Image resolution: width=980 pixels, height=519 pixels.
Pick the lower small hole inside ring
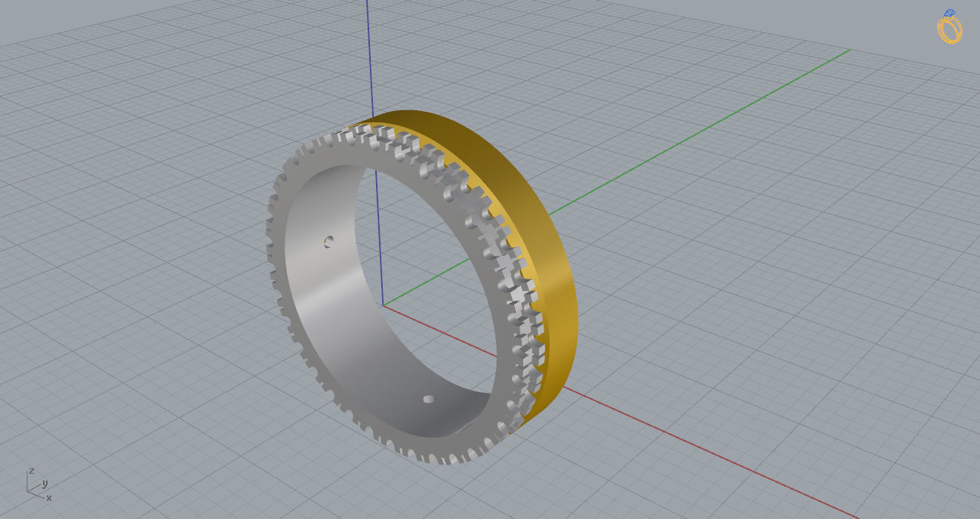[x=430, y=399]
